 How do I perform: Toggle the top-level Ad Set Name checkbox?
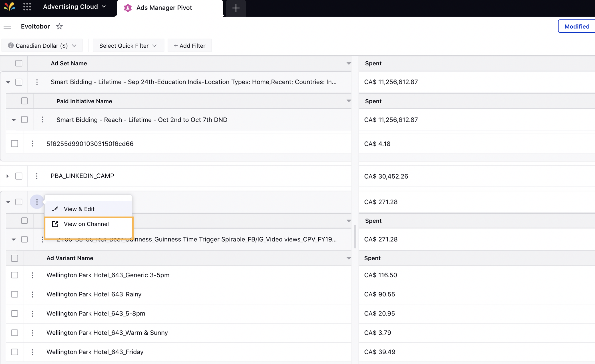pyautogui.click(x=19, y=63)
